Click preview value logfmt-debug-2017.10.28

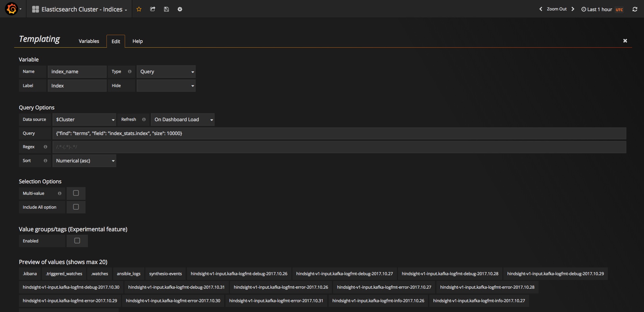(450, 274)
